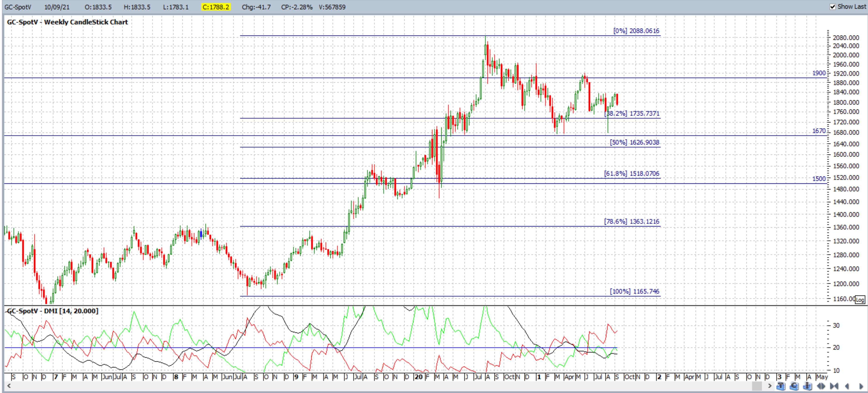
Task: Click the '[38.2%] 1735.7371' Fibonacci label
Action: (x=632, y=113)
